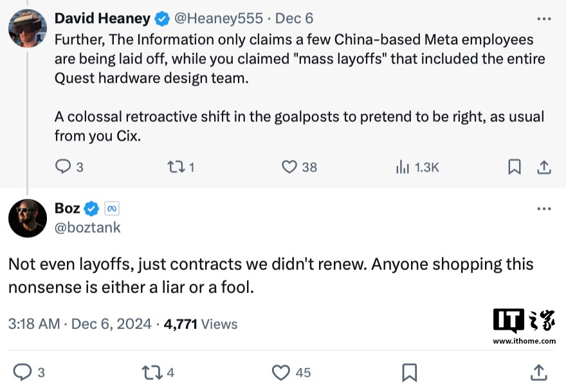Open David Heaney's profile picture

point(27,28)
